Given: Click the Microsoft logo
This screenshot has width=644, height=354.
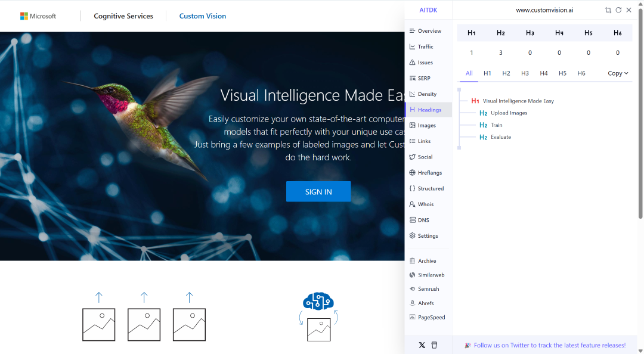Looking at the screenshot, I should pos(38,16).
